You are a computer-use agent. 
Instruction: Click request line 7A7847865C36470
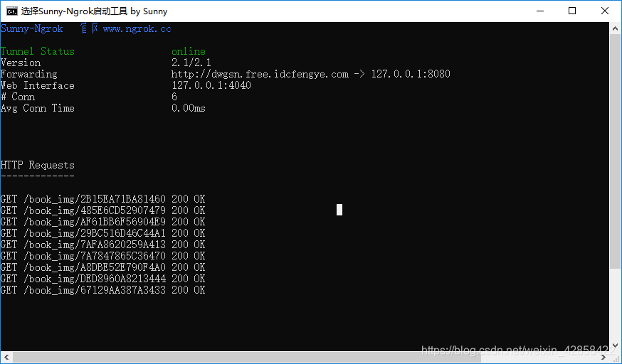(102, 256)
